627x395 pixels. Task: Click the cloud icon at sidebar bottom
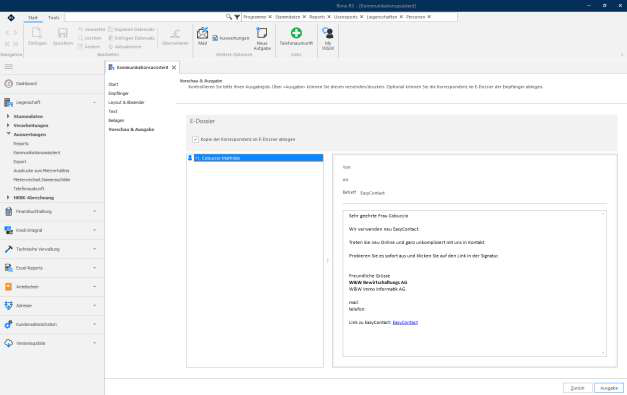pyautogui.click(x=8, y=343)
